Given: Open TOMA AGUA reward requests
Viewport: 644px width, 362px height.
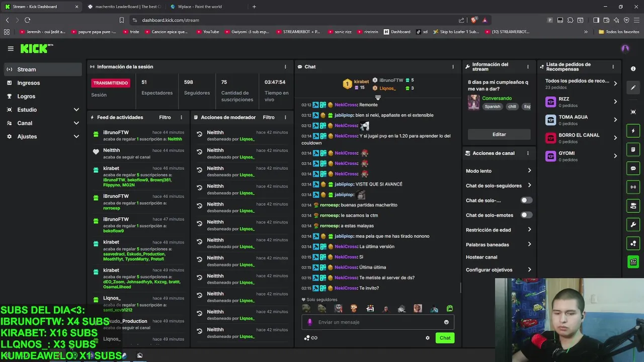Looking at the screenshot, I should (x=582, y=120).
